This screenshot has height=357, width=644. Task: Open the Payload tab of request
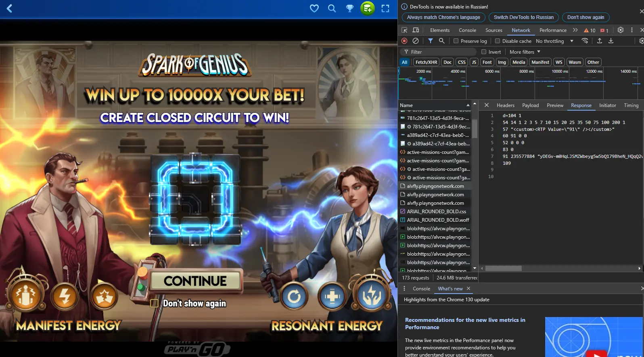pos(530,105)
